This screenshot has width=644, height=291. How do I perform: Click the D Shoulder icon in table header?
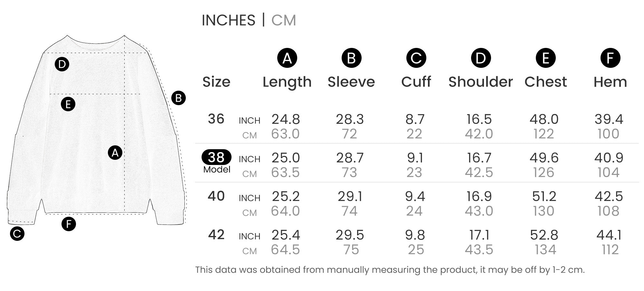click(481, 58)
